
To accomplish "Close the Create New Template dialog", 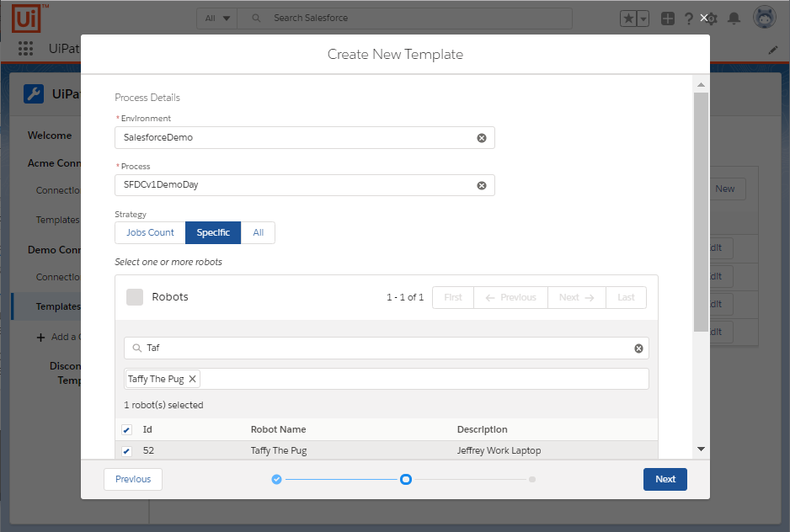I will [x=704, y=18].
